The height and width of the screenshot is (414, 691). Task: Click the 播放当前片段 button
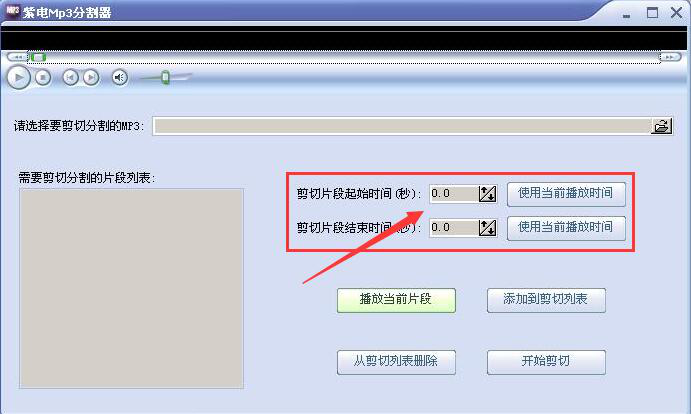click(x=396, y=300)
